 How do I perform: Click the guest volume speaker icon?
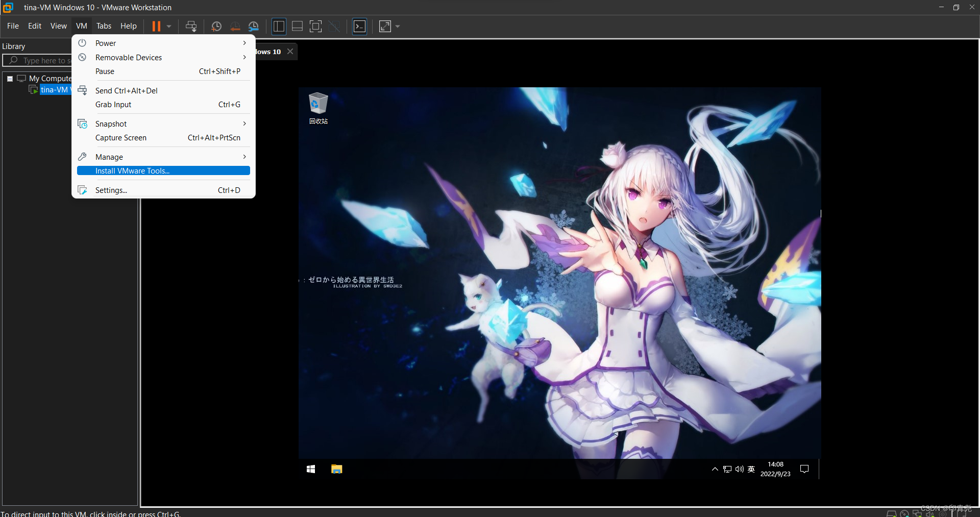point(739,469)
